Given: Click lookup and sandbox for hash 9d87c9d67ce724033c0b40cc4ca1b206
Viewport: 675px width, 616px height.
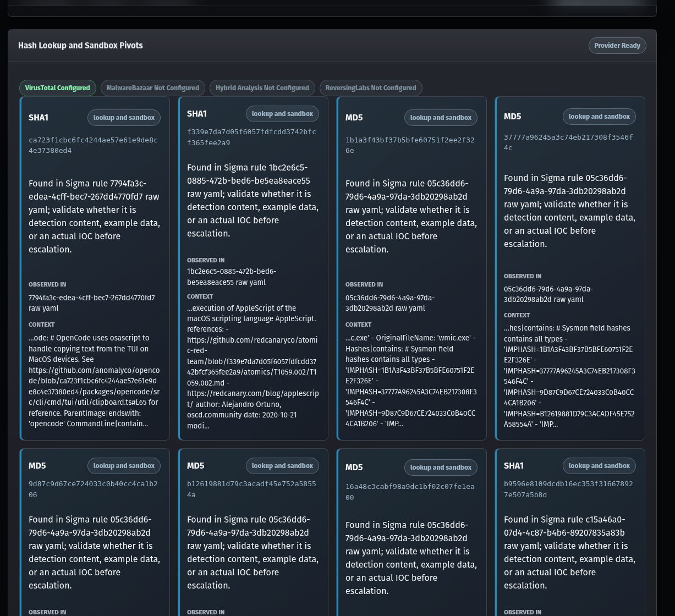Looking at the screenshot, I should pos(124,466).
